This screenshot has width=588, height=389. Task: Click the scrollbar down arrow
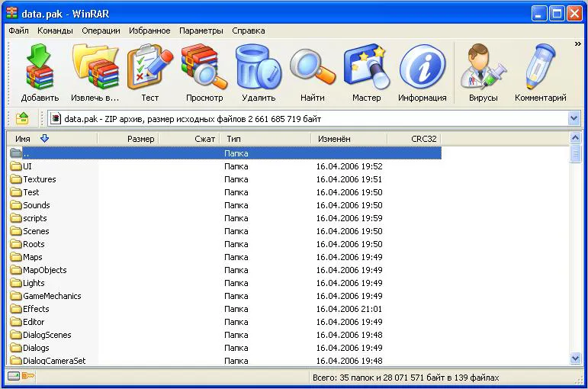575,358
